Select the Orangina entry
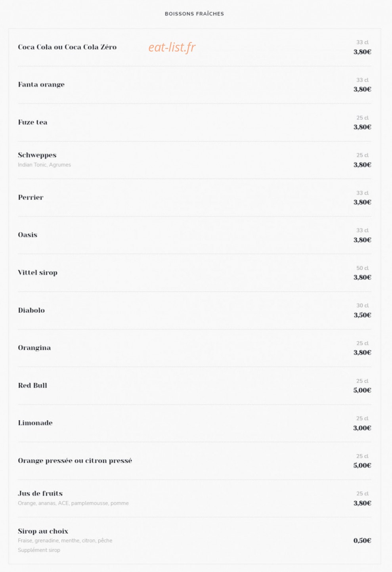Screen dimensions: 392x572 click(34, 348)
